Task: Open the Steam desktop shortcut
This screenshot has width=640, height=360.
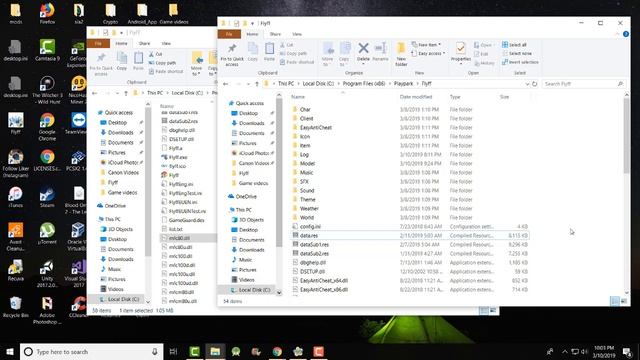Action: (x=47, y=197)
